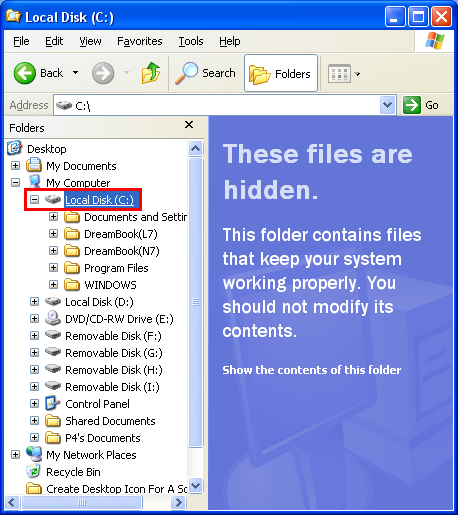The width and height of the screenshot is (458, 515).
Task: Click the vertical scrollbar thumb
Action: point(196,302)
